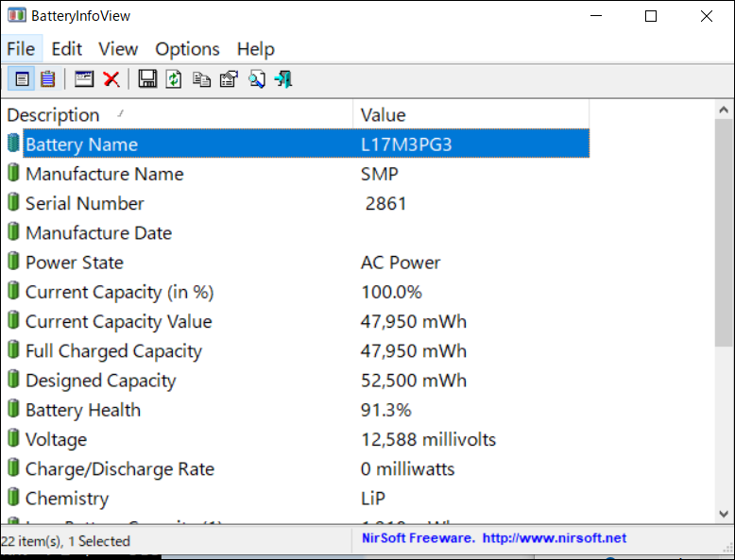
Task: Click the scrollbar up arrow
Action: [x=724, y=110]
